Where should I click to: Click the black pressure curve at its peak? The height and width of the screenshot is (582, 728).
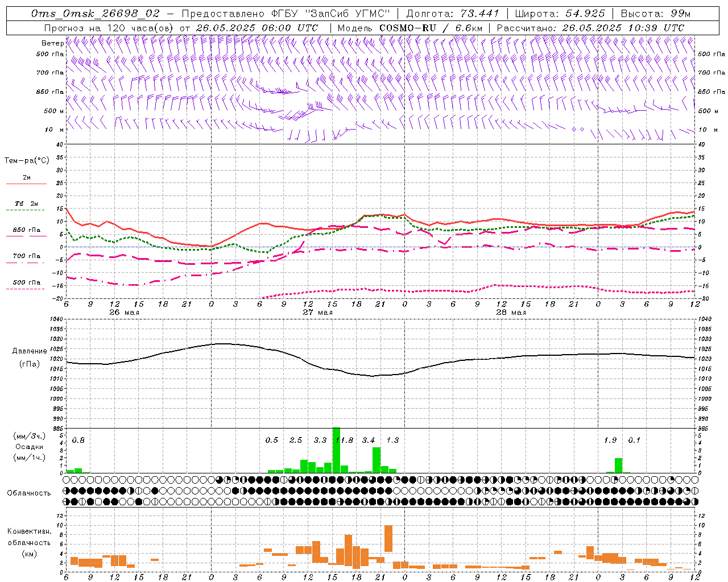[x=224, y=343]
